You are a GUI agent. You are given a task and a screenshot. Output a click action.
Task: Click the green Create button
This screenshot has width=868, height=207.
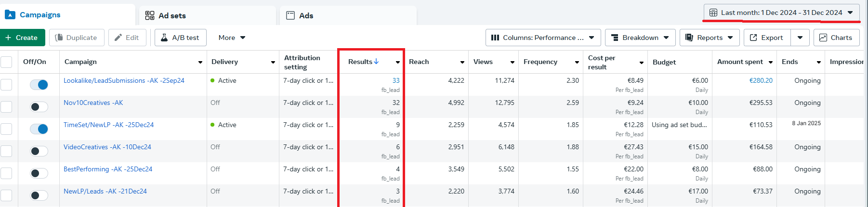coord(22,38)
